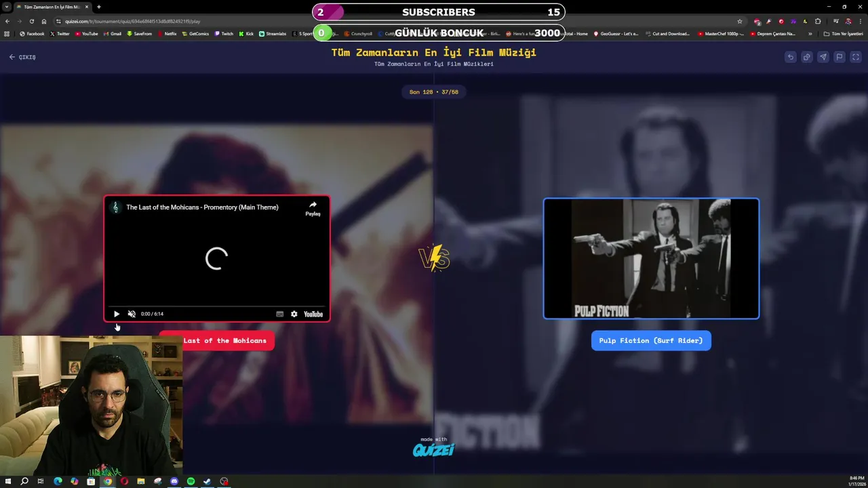
Task: Click the Quizei logo at bottom
Action: 433,449
